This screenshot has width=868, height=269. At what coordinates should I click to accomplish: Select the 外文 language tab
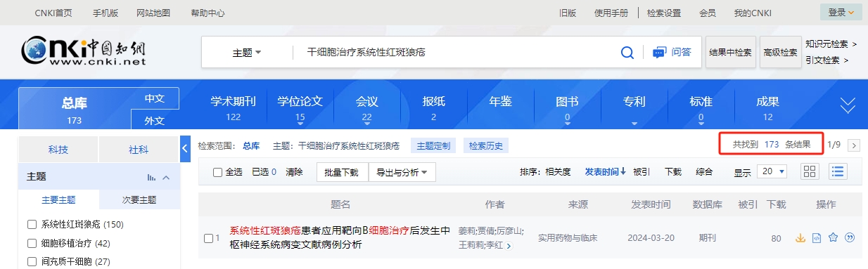coord(155,120)
